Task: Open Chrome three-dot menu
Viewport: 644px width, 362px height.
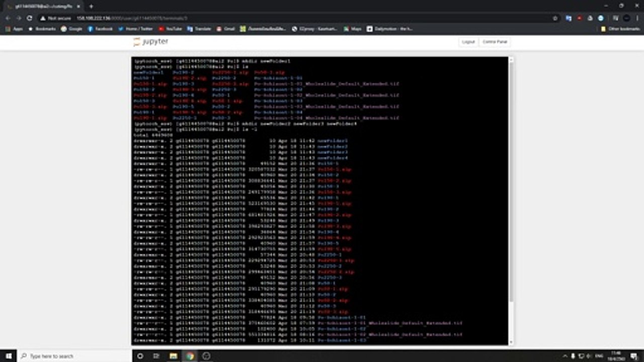Action: coord(637,18)
